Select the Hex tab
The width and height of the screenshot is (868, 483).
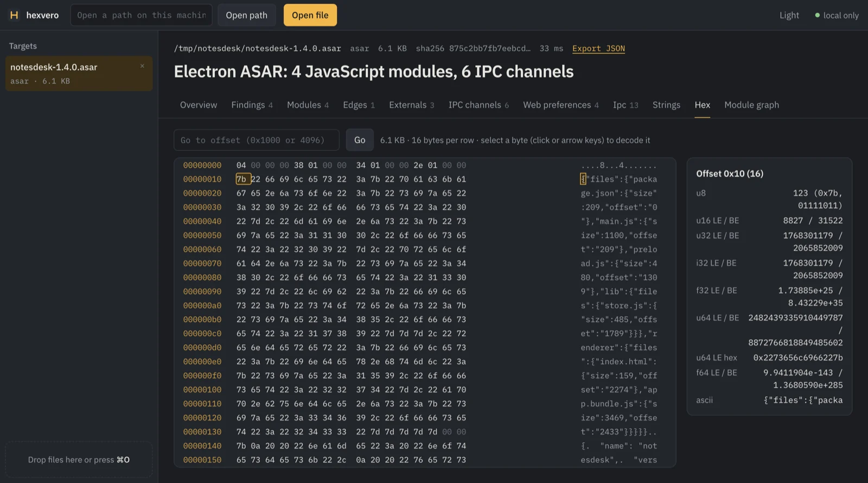[702, 105]
